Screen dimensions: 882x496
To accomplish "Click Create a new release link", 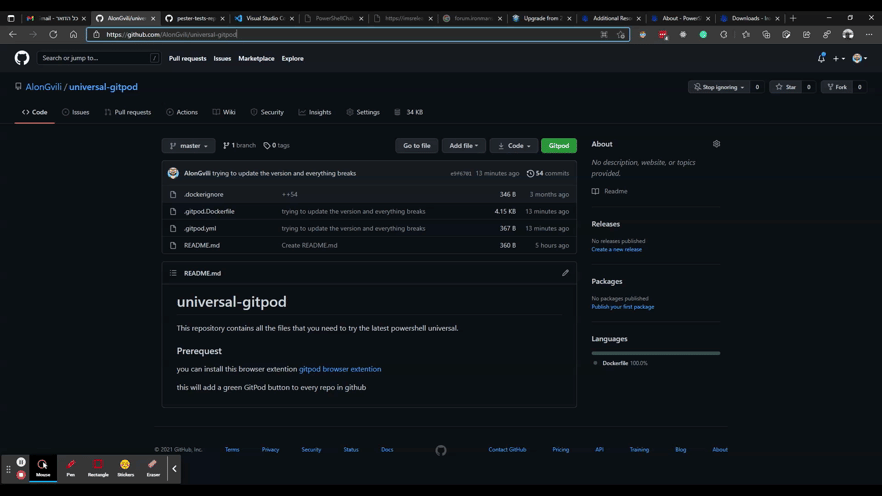I will [616, 249].
